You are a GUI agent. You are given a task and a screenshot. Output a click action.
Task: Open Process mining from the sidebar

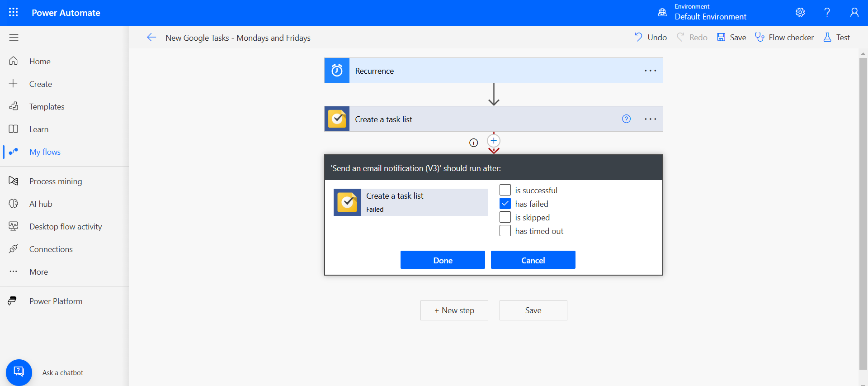pos(56,181)
